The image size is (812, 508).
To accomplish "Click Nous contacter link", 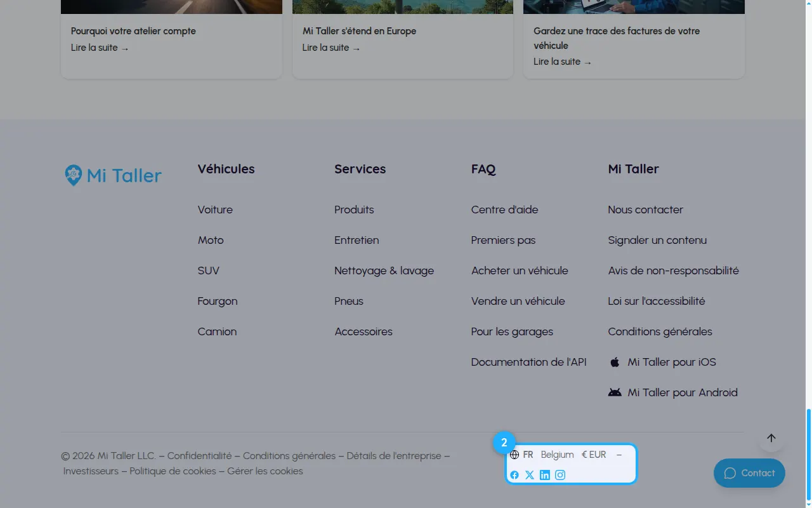I will tap(646, 210).
